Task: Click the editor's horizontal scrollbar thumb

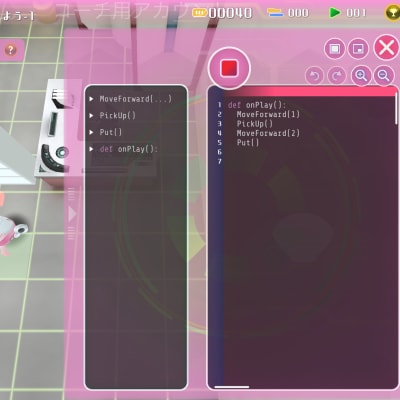Action: (x=232, y=387)
